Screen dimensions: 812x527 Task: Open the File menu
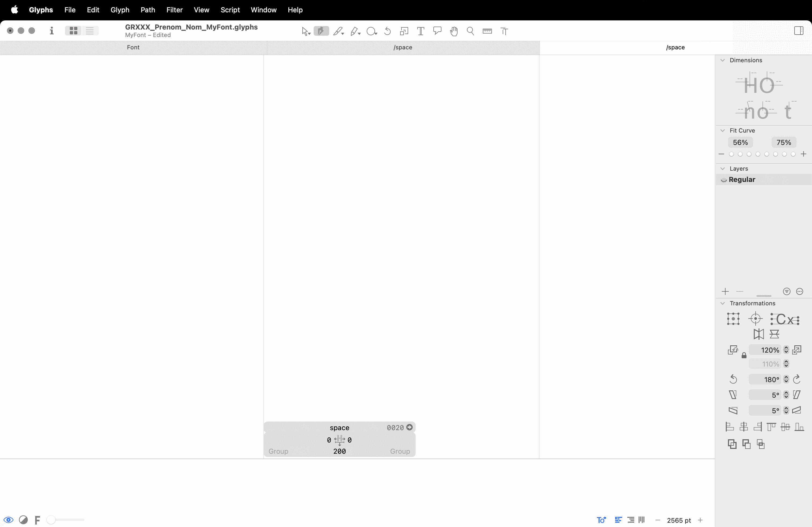pyautogui.click(x=70, y=10)
